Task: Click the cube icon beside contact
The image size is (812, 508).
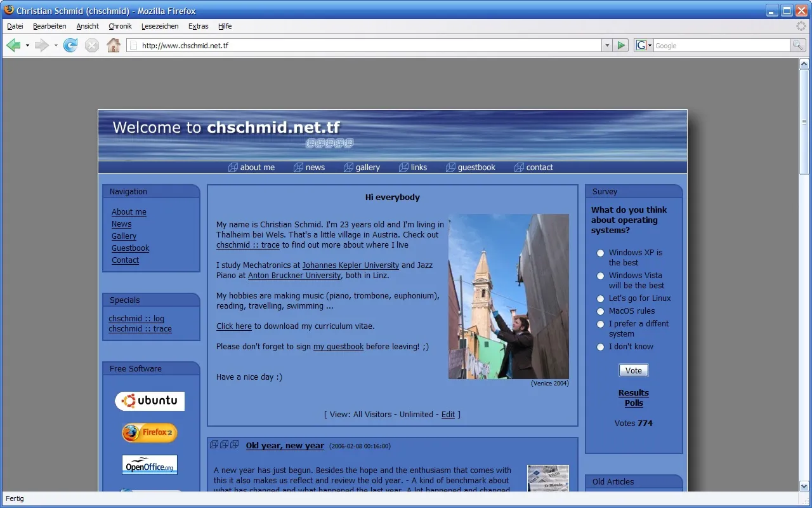Action: (x=519, y=168)
